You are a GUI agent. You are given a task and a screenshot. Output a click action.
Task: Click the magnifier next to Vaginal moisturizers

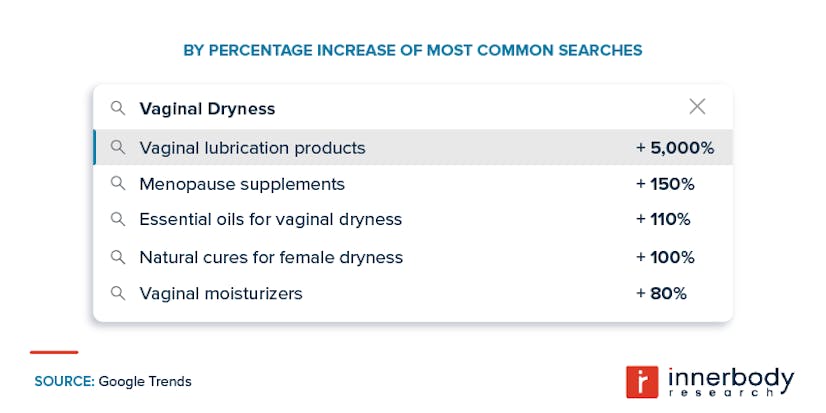coord(118,293)
